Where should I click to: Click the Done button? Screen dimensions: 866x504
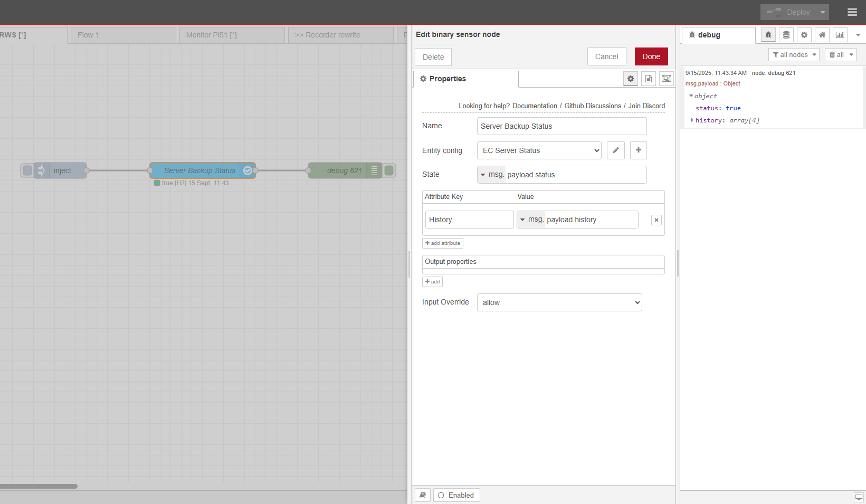tap(651, 56)
